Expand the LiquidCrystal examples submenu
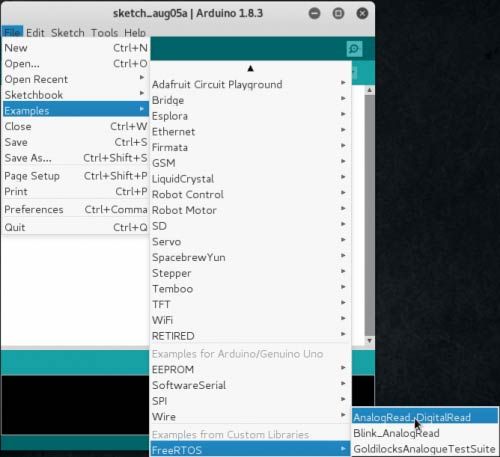 pos(250,179)
